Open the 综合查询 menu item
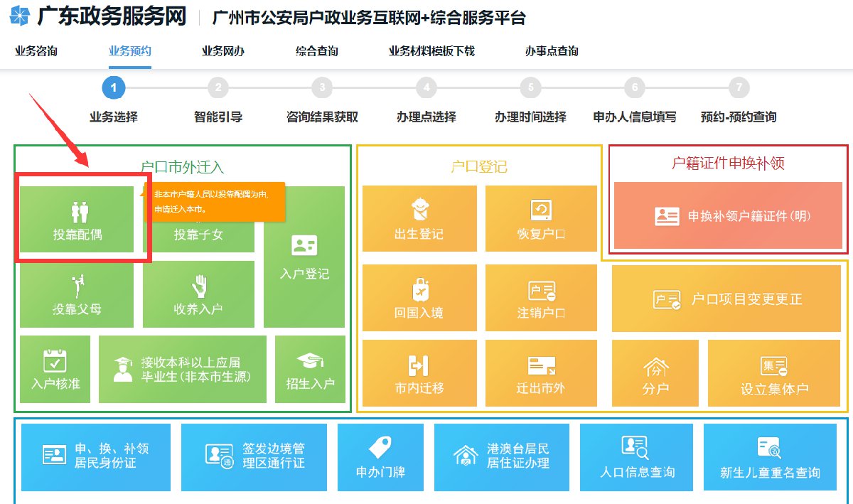This screenshot has height=504, width=853. point(315,50)
